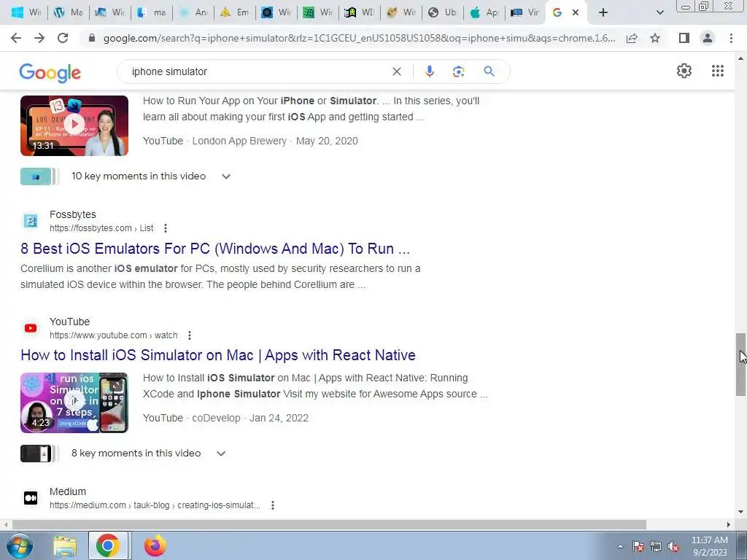The height and width of the screenshot is (560, 747).
Task: Open Google quick settings gear
Action: point(684,71)
